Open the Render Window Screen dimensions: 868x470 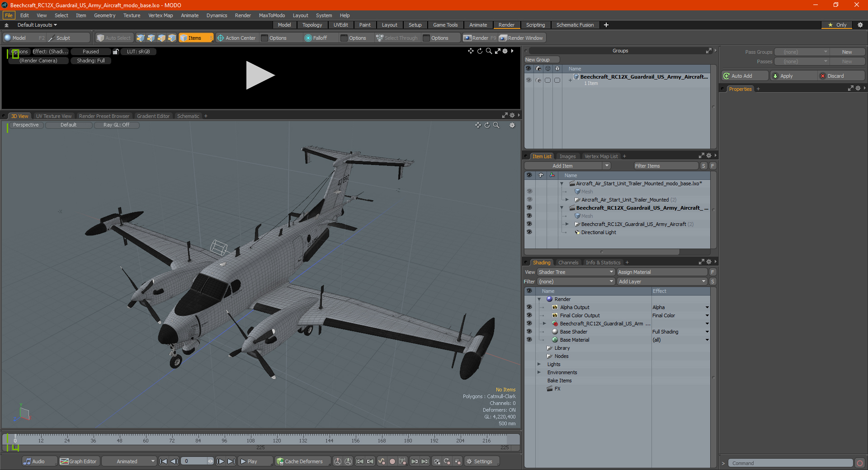coord(521,38)
